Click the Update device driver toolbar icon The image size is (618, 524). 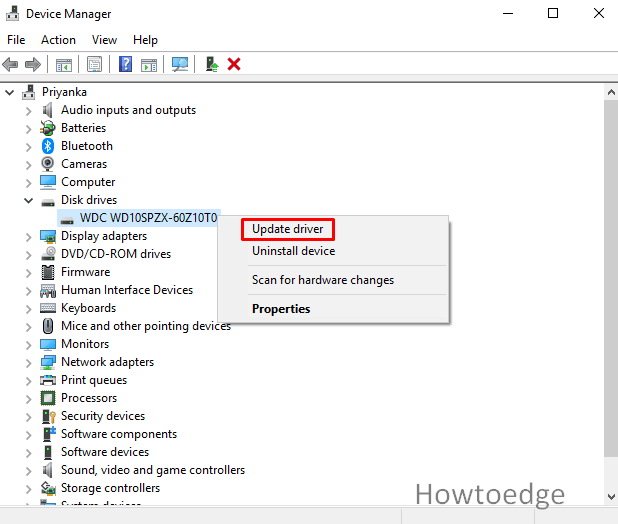pyautogui.click(x=211, y=64)
